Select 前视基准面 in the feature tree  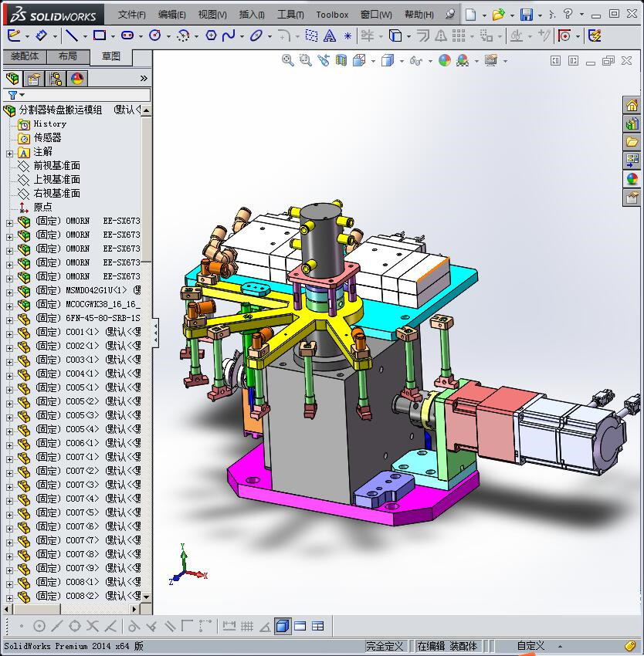[x=56, y=166]
